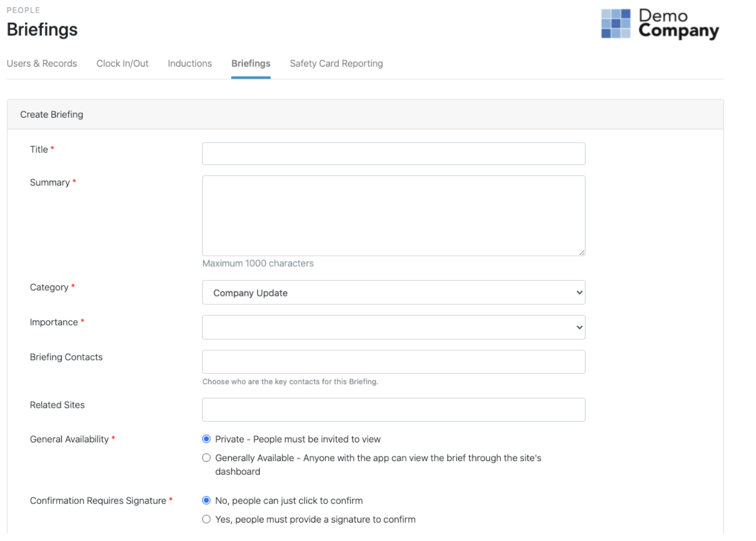
Task: Select the Private availability option
Action: [206, 439]
